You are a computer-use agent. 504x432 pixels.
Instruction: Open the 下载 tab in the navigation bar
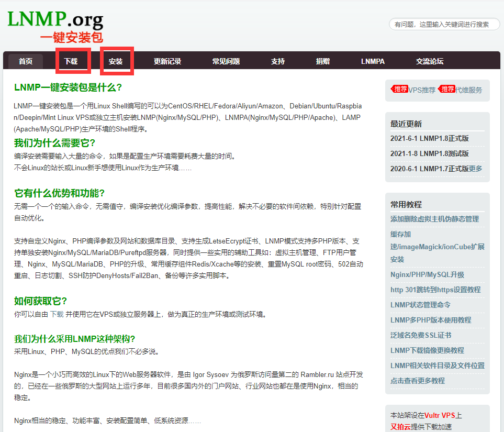click(x=71, y=61)
